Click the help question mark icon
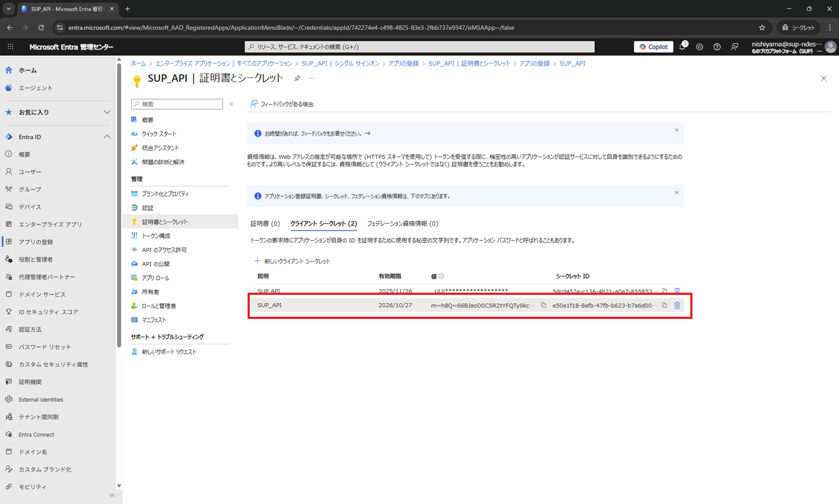The image size is (839, 504). click(717, 47)
